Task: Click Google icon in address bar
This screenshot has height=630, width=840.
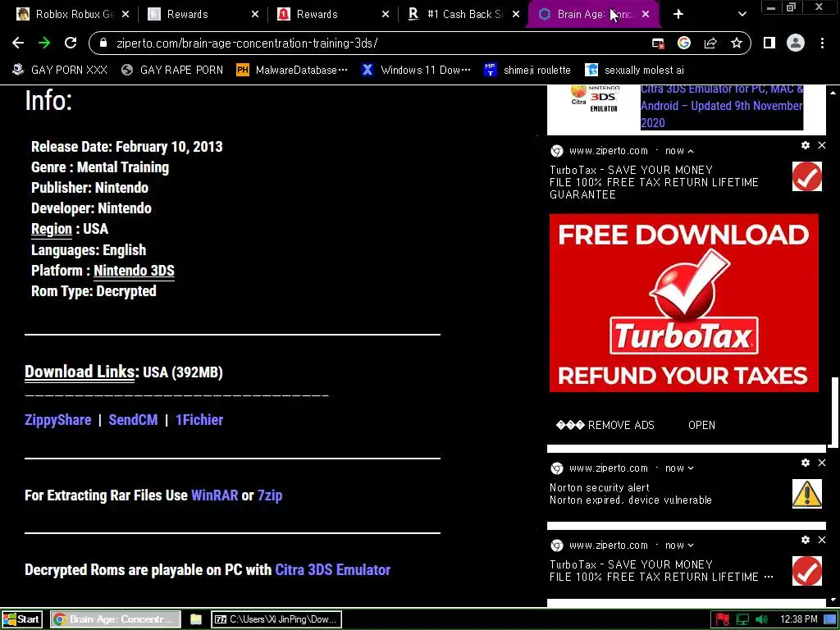Action: [x=684, y=43]
